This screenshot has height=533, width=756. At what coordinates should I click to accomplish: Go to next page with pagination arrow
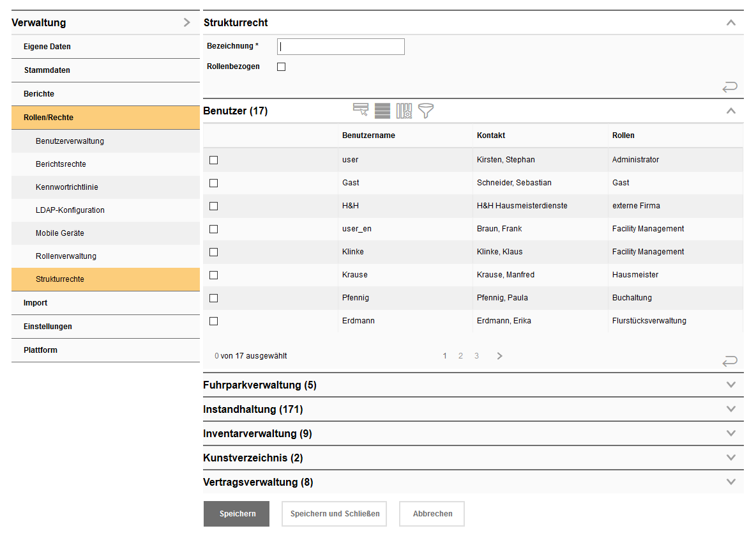point(499,356)
